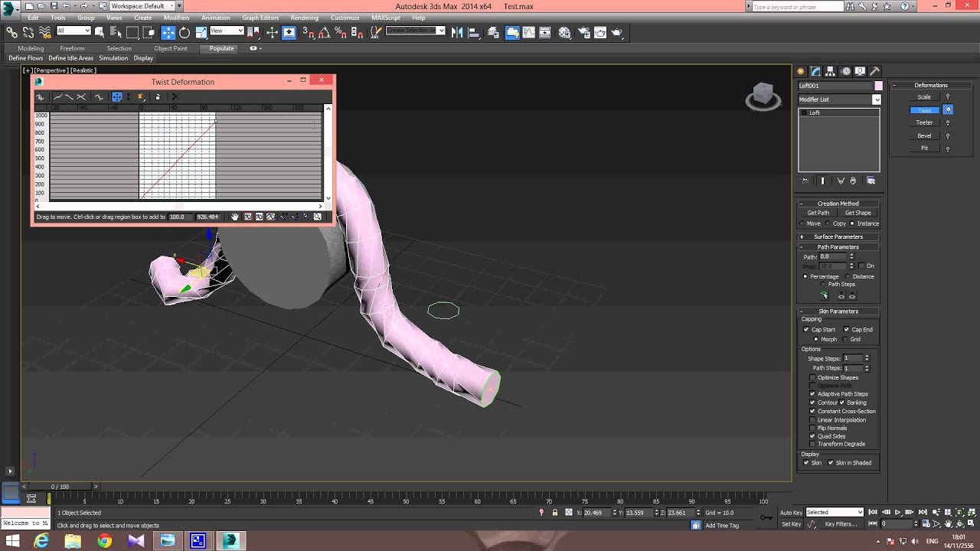
Task: Click the Loft001 object color swatch
Action: coord(878,86)
